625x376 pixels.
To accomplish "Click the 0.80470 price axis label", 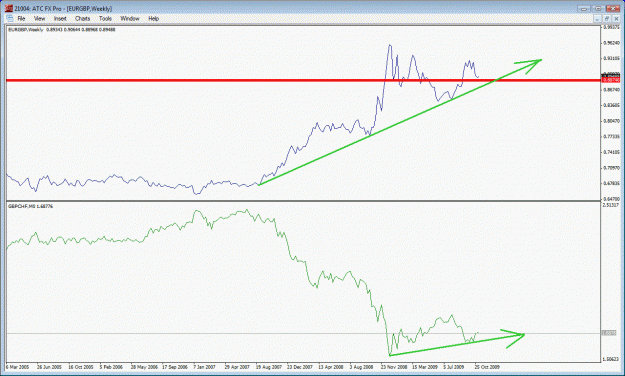I will (611, 121).
